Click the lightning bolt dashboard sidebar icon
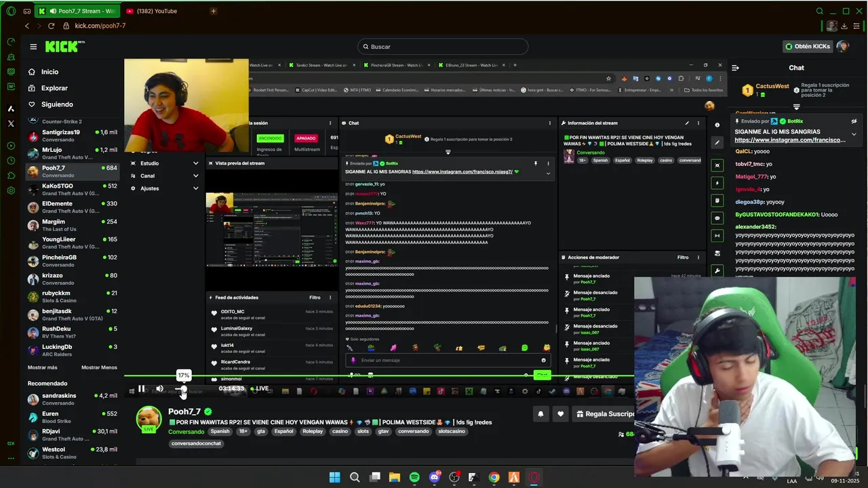868x488 pixels. click(x=717, y=183)
